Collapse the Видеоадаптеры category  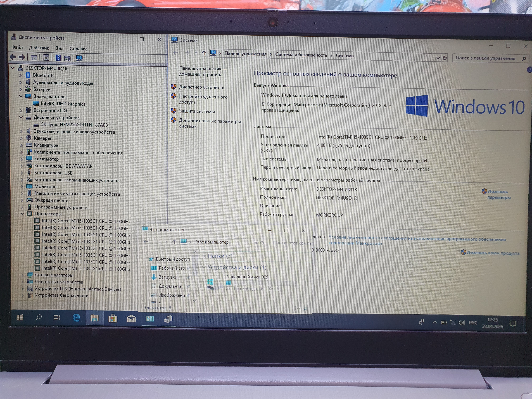click(21, 96)
